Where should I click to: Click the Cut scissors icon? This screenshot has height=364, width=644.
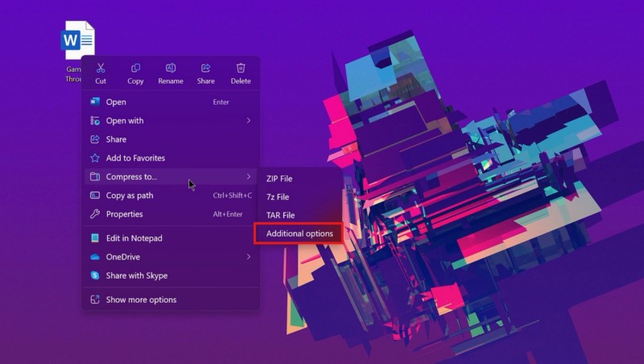tap(101, 68)
